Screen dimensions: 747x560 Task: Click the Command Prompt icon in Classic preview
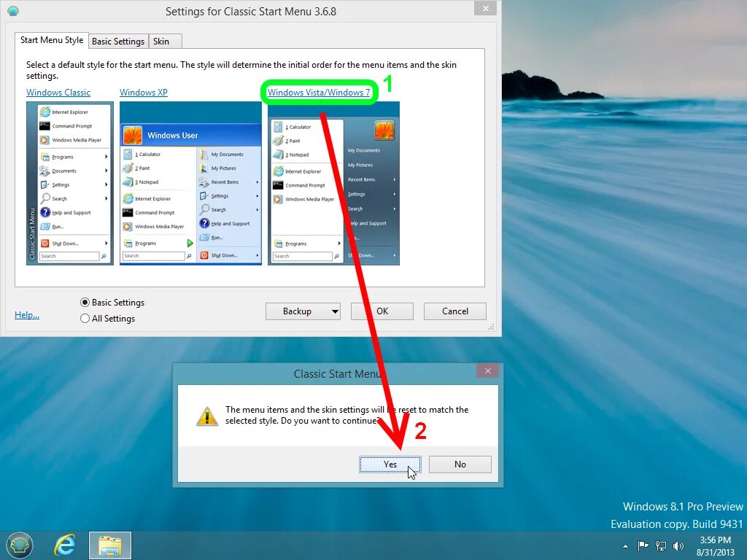coord(44,125)
